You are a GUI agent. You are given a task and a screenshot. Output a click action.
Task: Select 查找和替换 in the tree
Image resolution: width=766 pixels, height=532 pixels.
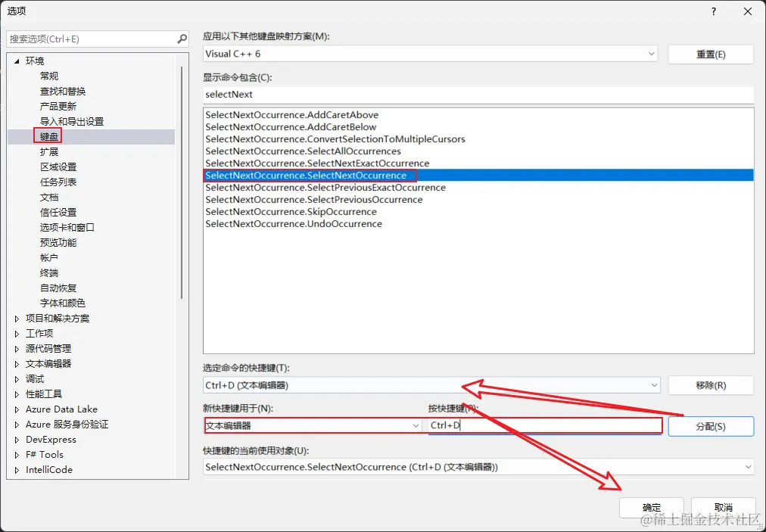pos(63,92)
